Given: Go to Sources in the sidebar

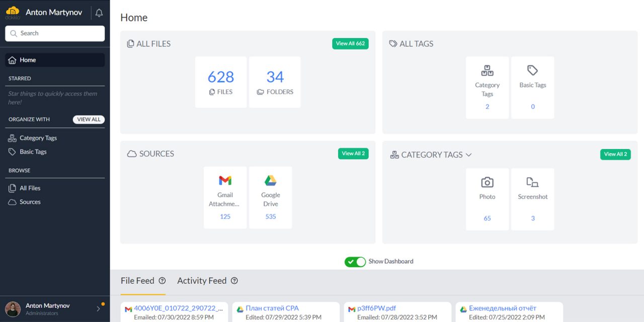Looking at the screenshot, I should pos(30,202).
